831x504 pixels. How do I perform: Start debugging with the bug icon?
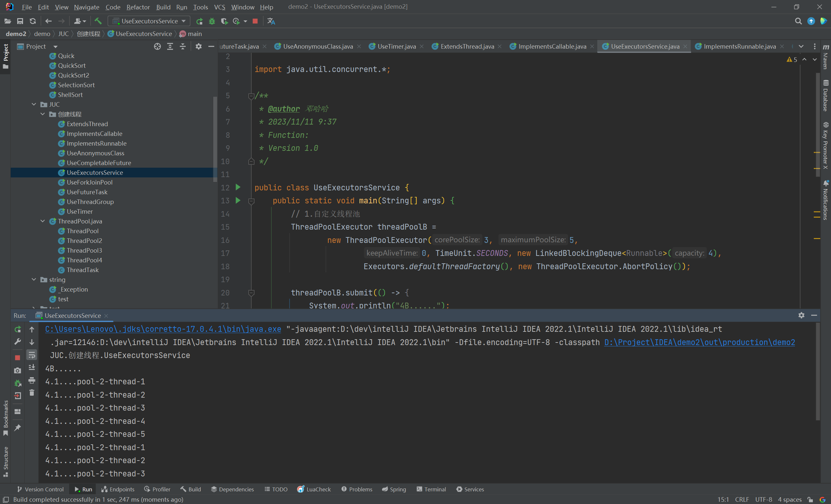[x=212, y=21]
